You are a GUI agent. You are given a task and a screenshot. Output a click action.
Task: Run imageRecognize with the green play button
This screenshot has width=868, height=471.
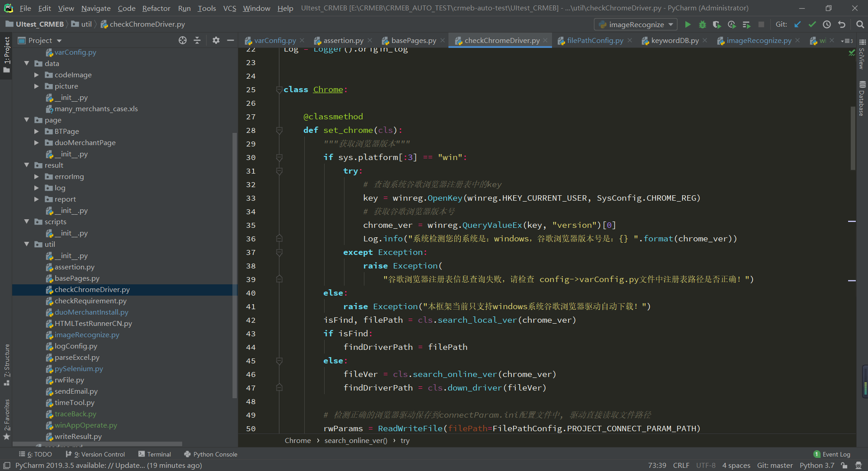pos(688,24)
